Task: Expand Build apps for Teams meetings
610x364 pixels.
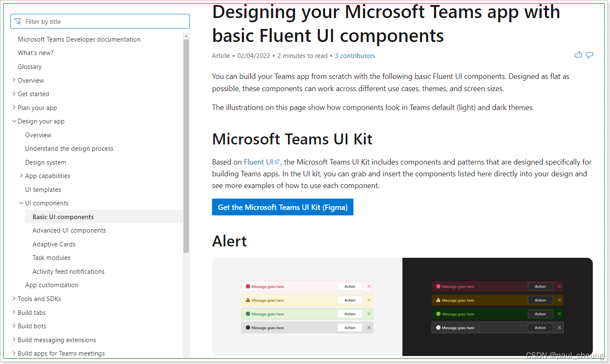Action: coord(14,353)
